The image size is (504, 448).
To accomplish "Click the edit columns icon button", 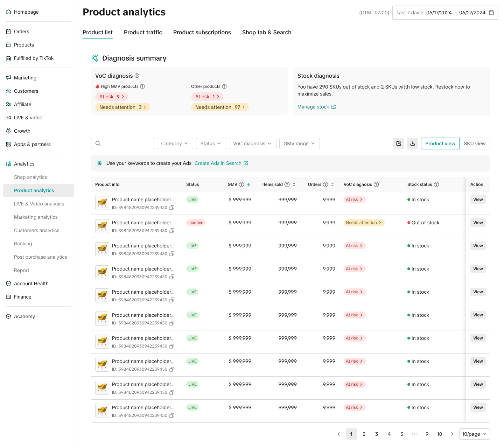I will pyautogui.click(x=399, y=143).
